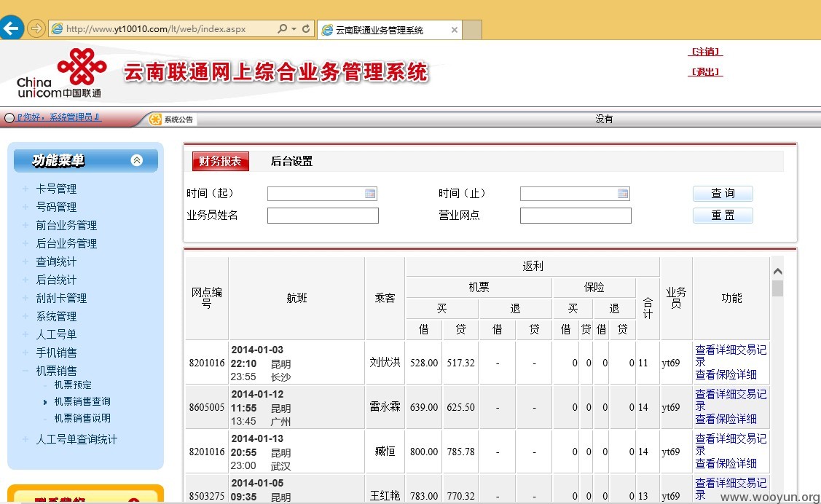Screen dimensions: 821x504
Task: Open the 机票预定 submenu entry
Action: coord(73,385)
